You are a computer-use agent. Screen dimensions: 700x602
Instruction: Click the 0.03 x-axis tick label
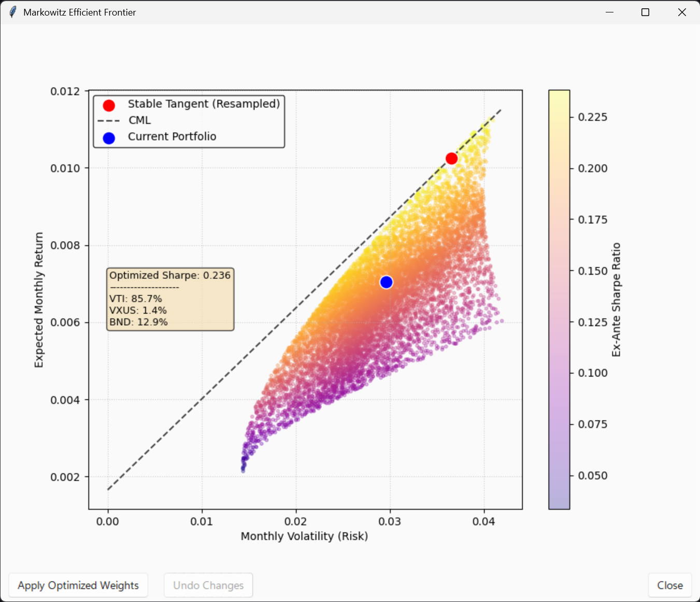390,522
